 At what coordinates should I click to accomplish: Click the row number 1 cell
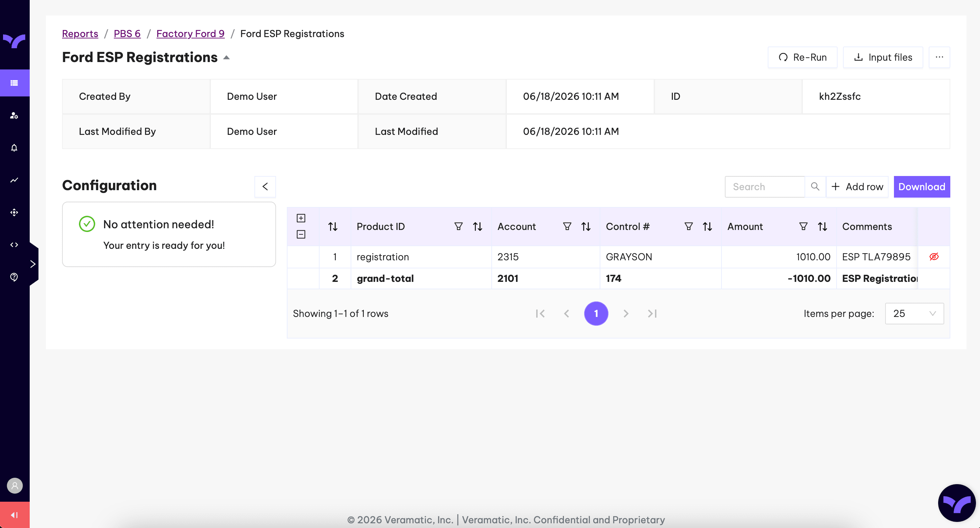[x=335, y=257]
